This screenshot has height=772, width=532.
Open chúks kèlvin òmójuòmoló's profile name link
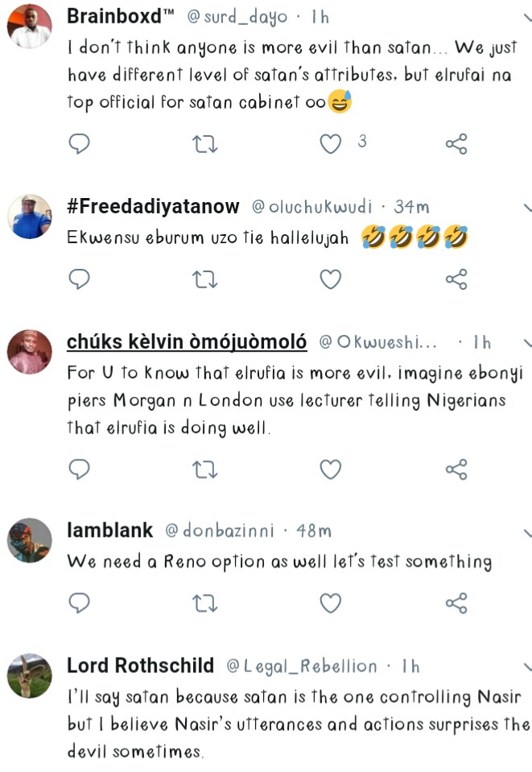click(x=187, y=342)
